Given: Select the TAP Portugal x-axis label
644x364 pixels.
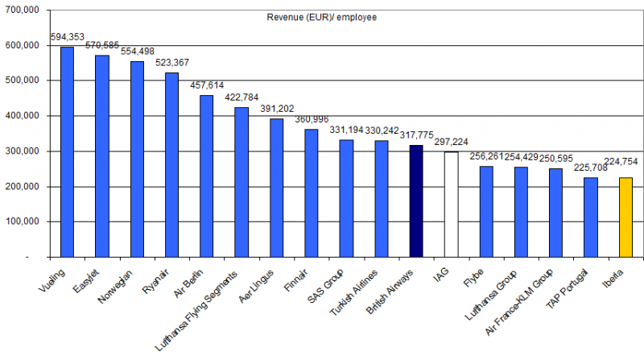Looking at the screenshot, I should (567, 289).
